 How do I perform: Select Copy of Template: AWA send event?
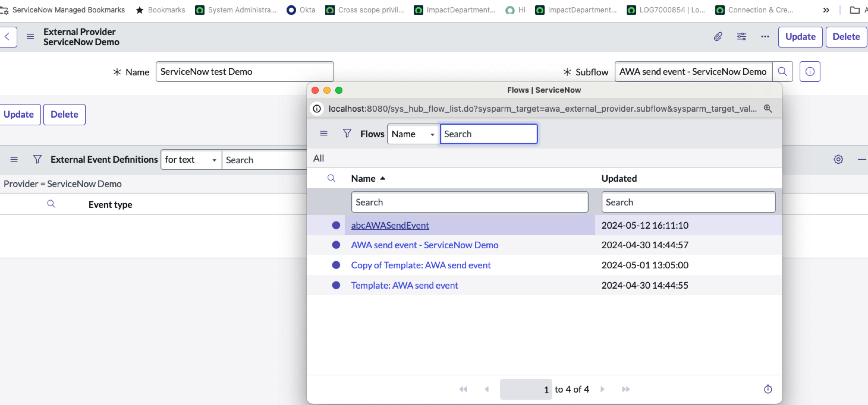click(421, 265)
